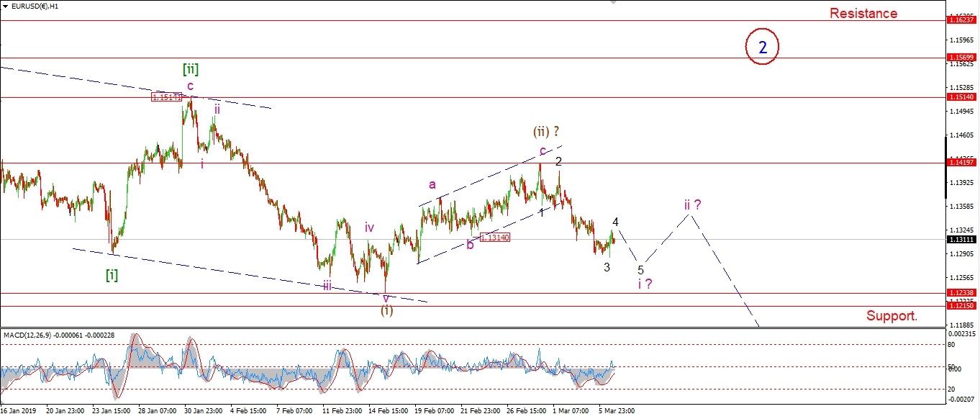Select the purple 'ii ?' projected wave label
The image size is (980, 419).
coord(692,204)
